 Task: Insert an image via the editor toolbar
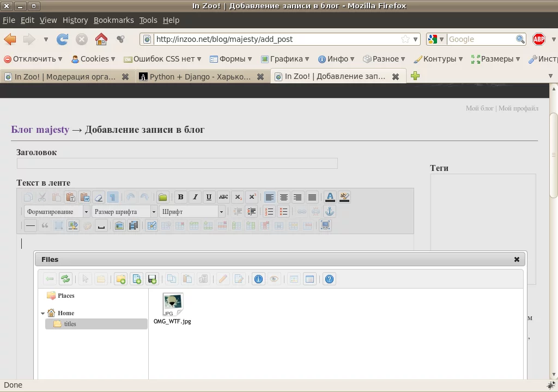119,225
